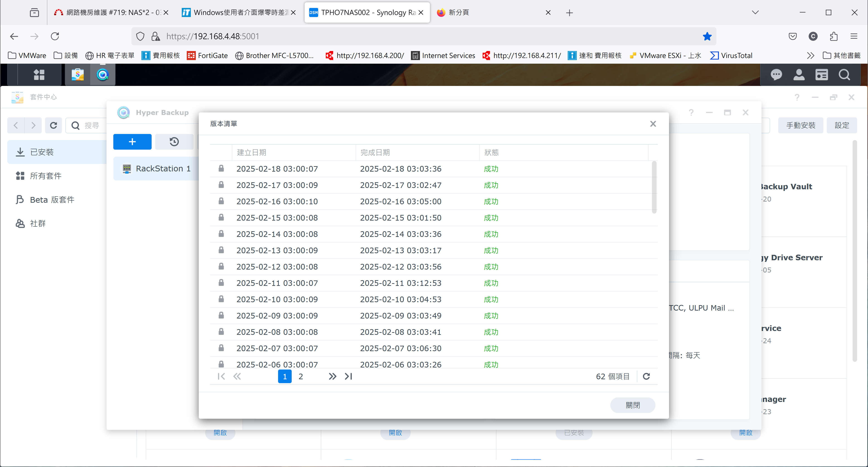Toggle lock on 2025-02-10 backup version
Image resolution: width=868 pixels, height=467 pixels.
221,299
